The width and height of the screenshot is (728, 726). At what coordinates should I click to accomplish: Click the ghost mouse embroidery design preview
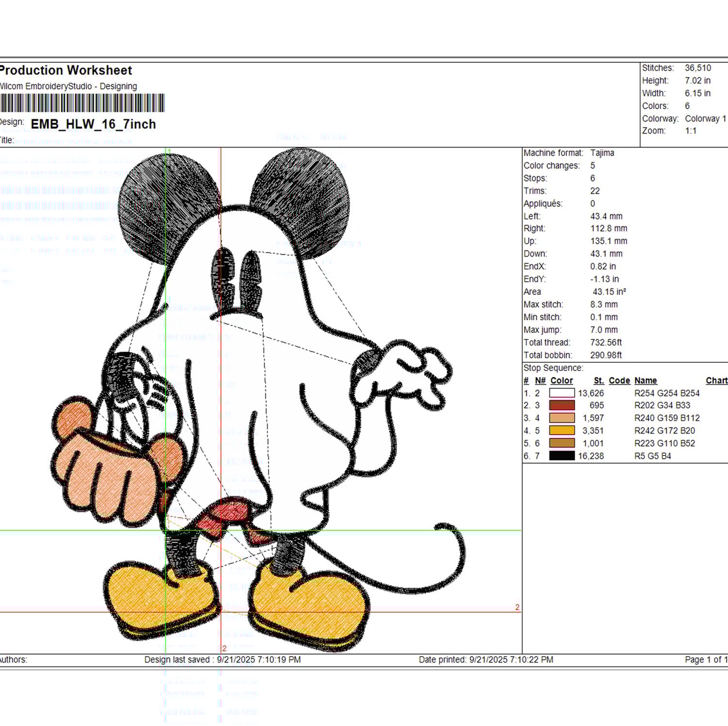259,400
